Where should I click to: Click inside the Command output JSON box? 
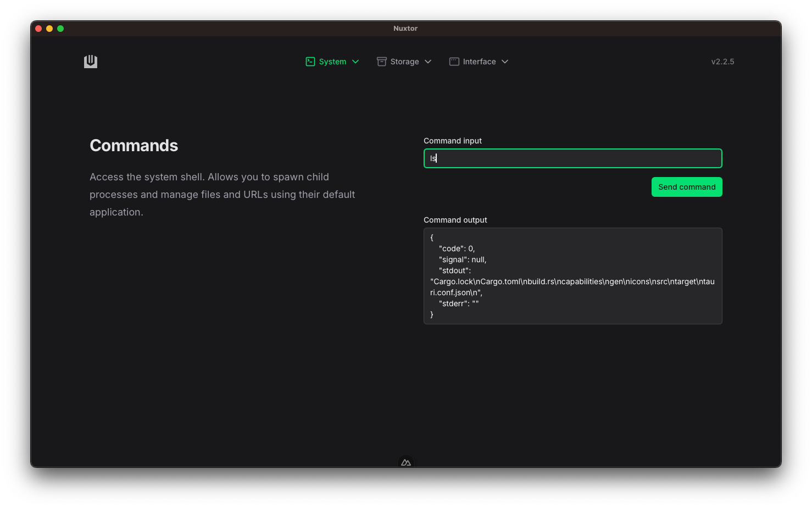(x=572, y=276)
